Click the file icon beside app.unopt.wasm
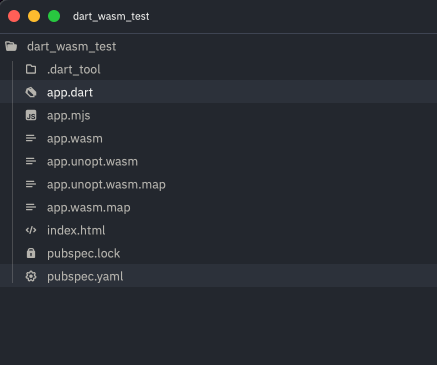The height and width of the screenshot is (365, 437). coord(31,161)
